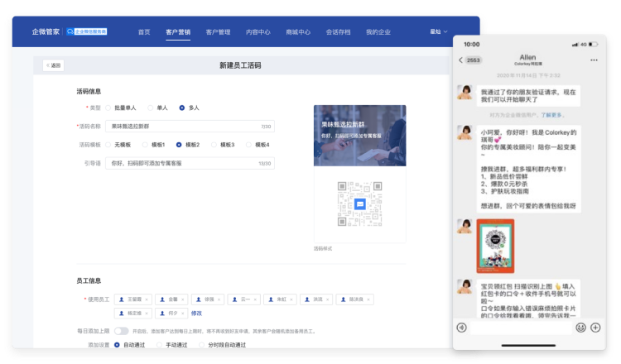Image resolution: width=621 pixels, height=364 pixels.
Task: Remove employee 王留霞 with the x icon
Action: (148, 299)
